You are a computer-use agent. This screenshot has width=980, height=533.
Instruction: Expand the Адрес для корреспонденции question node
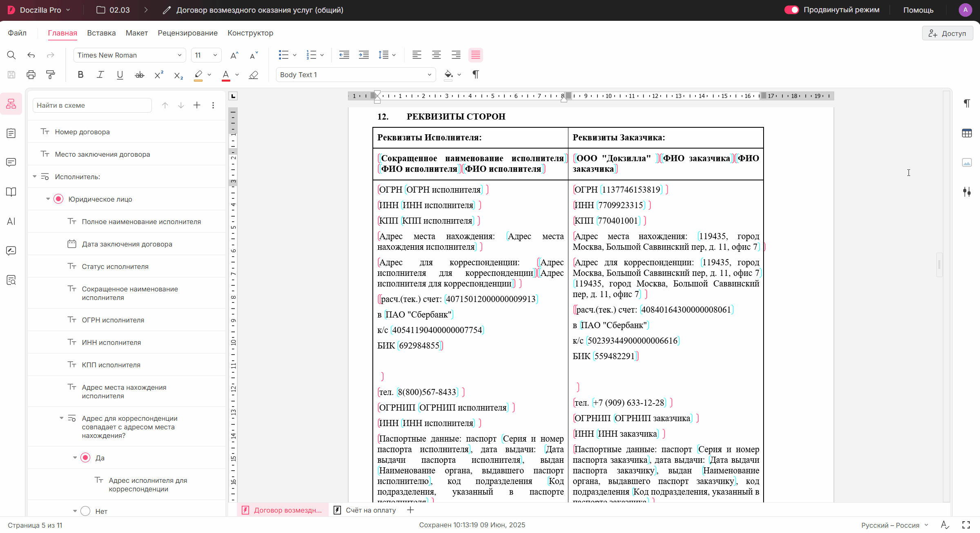click(61, 418)
